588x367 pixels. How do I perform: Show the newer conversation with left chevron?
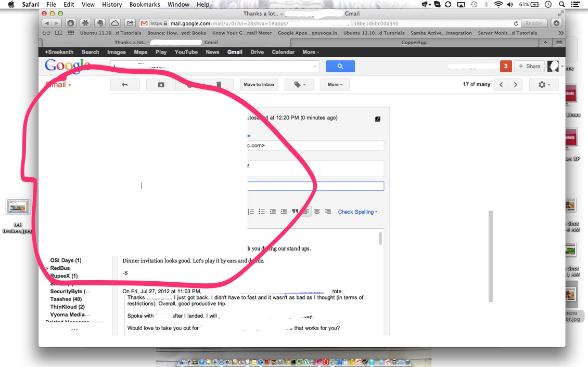pos(501,85)
